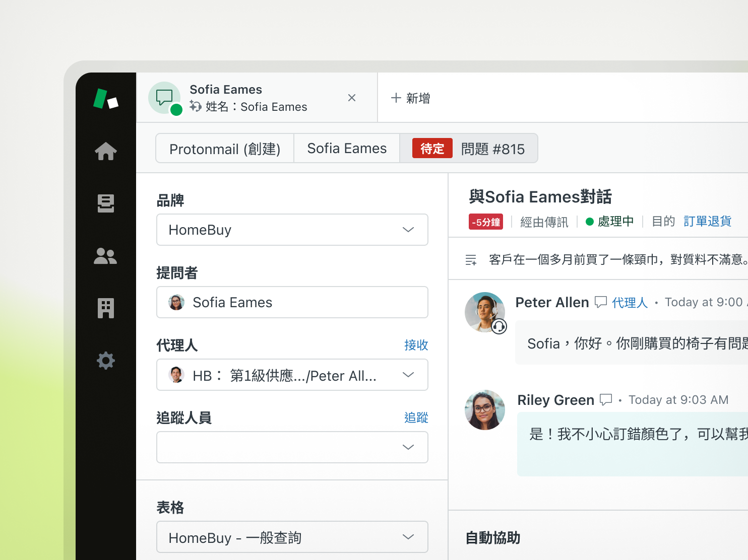
Task: Click the -5分鐘 SLA badge
Action: click(x=486, y=222)
